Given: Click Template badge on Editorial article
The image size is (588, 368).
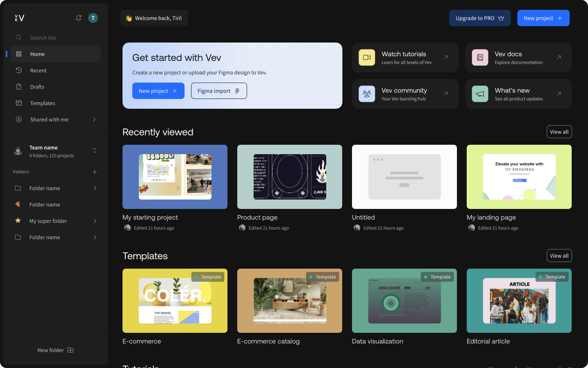Looking at the screenshot, I should [x=552, y=277].
